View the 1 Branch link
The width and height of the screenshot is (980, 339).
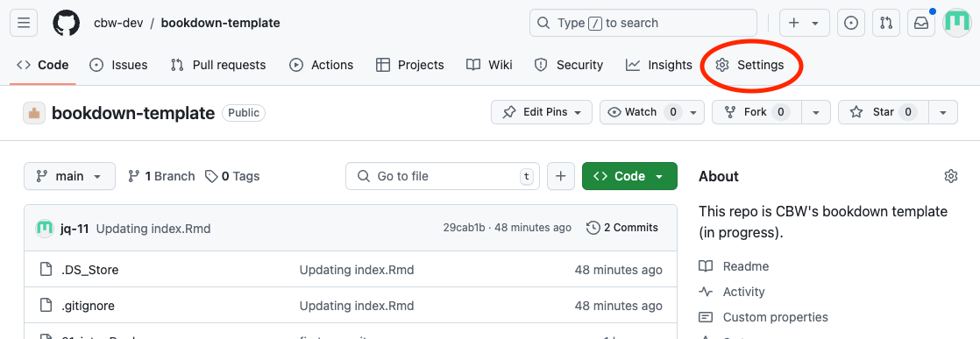[x=161, y=176]
